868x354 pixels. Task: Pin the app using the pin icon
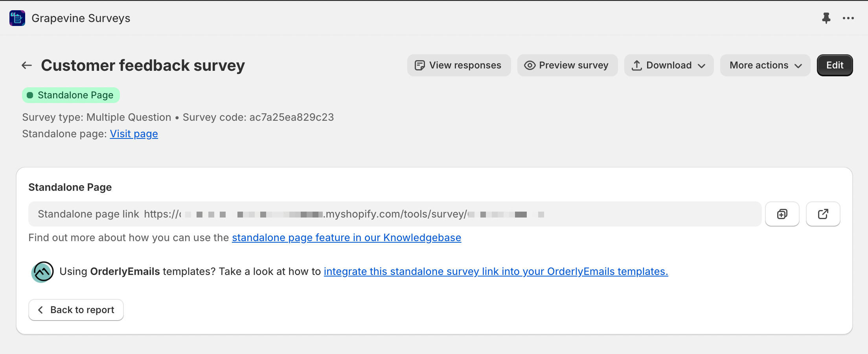[x=826, y=18]
